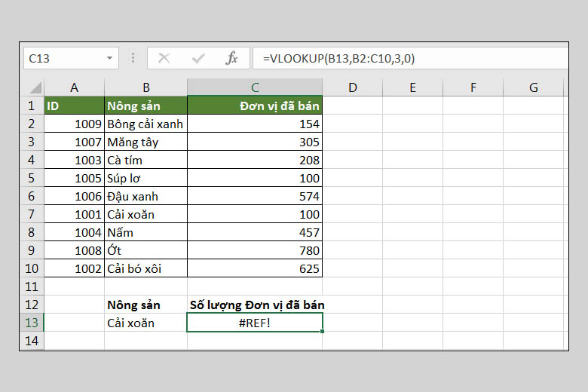Click 'Số lượng Đơn vị đã bán' label
This screenshot has height=392, width=588.
pos(257,305)
